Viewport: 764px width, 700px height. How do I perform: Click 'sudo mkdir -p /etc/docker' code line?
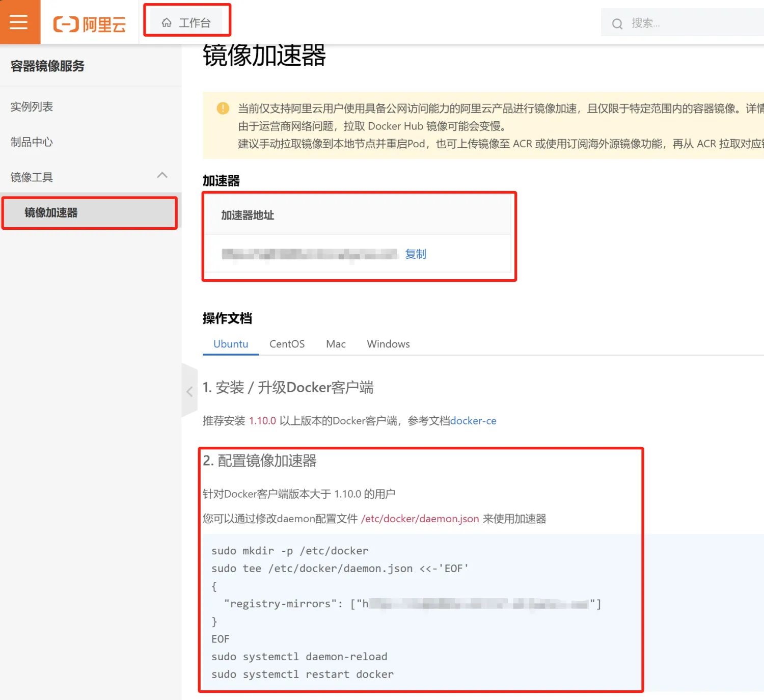click(290, 551)
